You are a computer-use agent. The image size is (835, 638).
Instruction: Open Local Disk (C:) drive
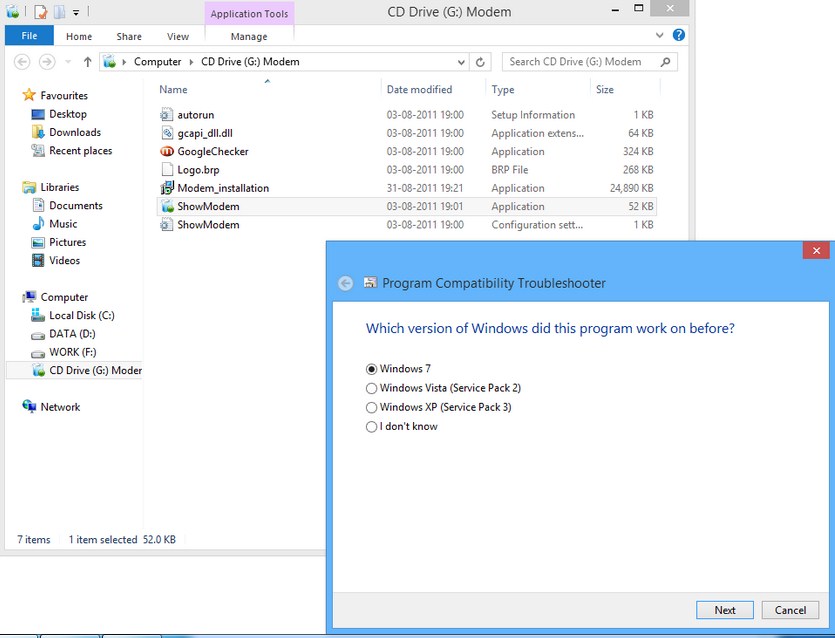point(81,315)
